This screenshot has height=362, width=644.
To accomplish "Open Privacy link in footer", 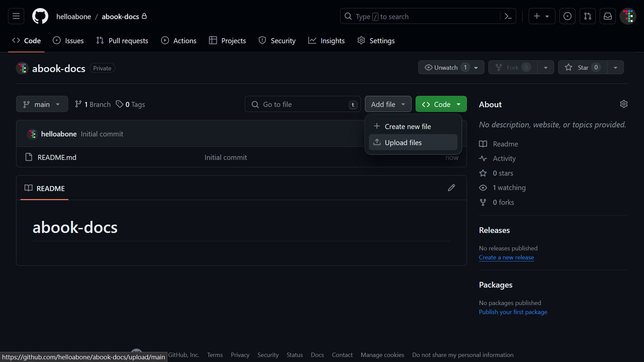I will click(240, 355).
